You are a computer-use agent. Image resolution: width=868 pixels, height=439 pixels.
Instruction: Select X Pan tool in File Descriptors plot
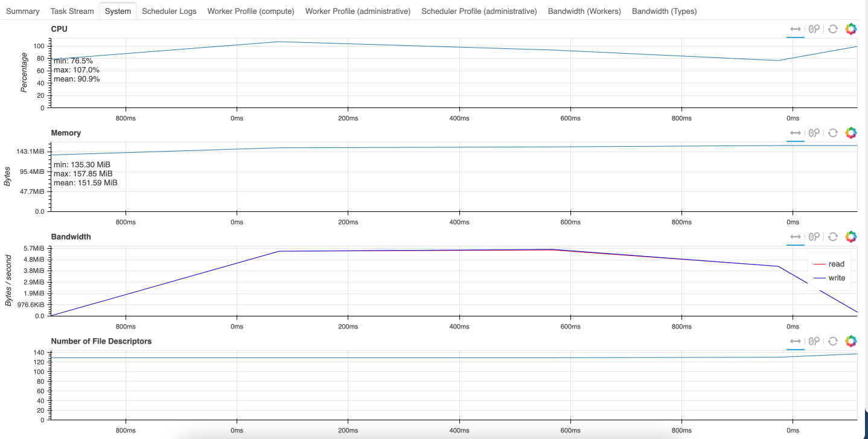pos(796,341)
